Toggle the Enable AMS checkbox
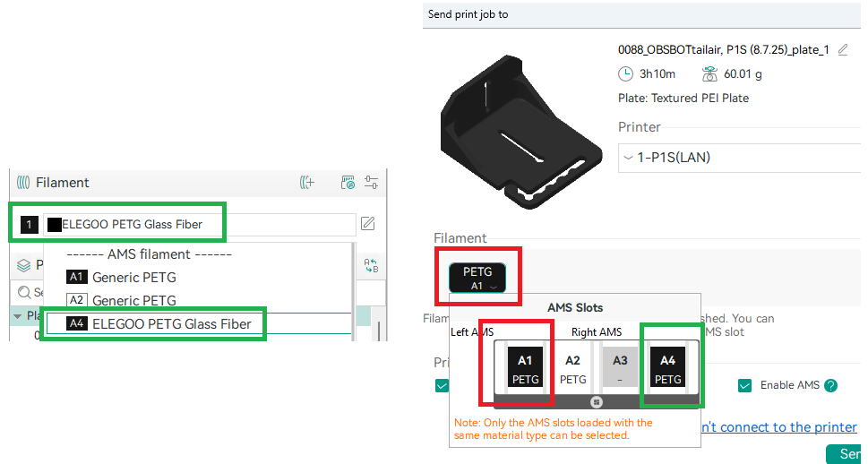The image size is (868, 464). tap(744, 385)
